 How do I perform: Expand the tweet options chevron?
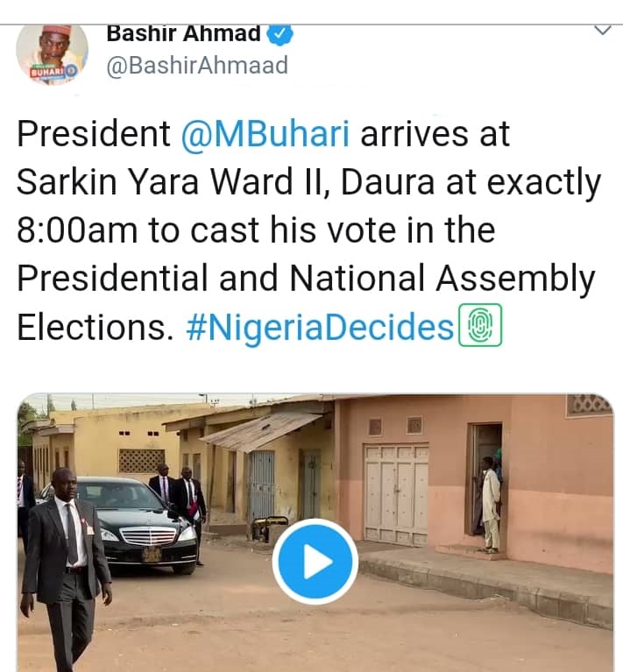602,31
